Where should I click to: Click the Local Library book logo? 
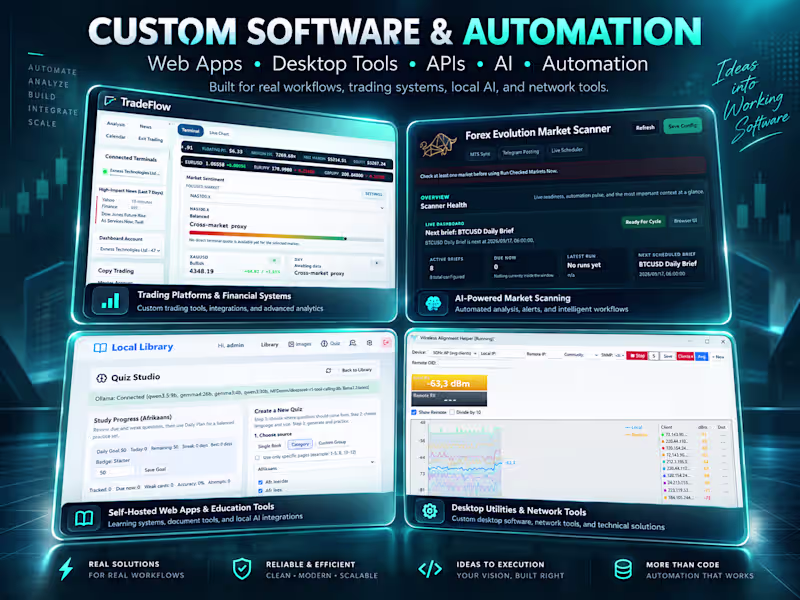click(x=100, y=348)
